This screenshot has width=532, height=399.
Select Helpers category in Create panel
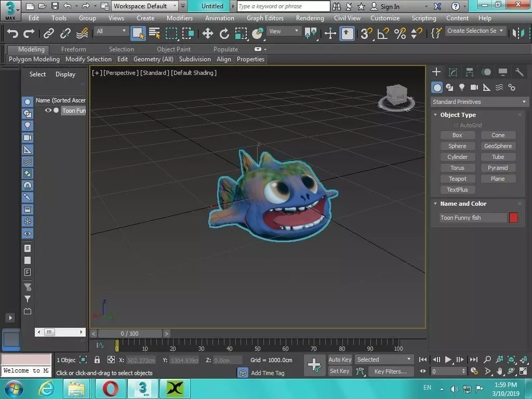click(486, 87)
